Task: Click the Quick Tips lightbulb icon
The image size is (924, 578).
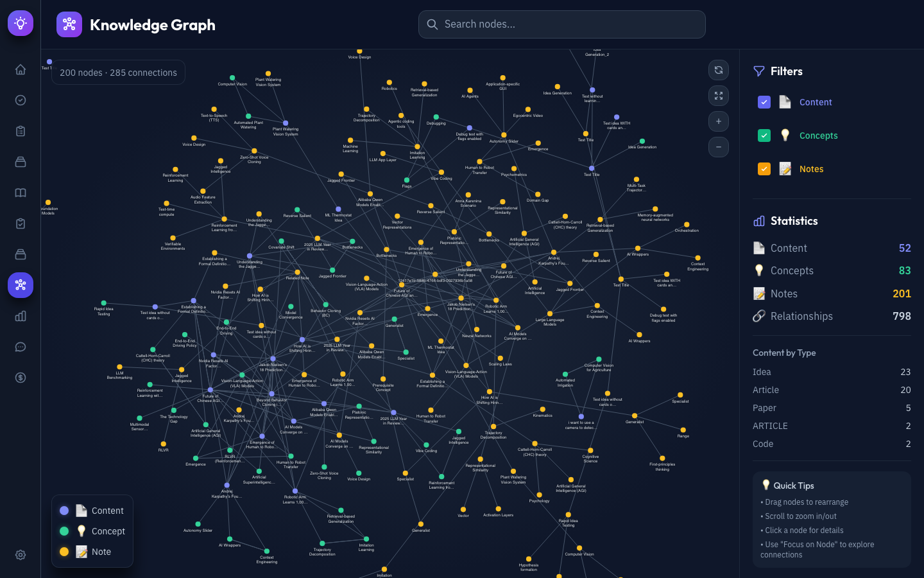Action: [766, 485]
